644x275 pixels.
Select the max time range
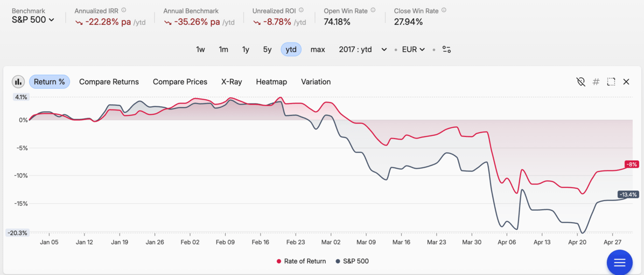[x=318, y=49]
